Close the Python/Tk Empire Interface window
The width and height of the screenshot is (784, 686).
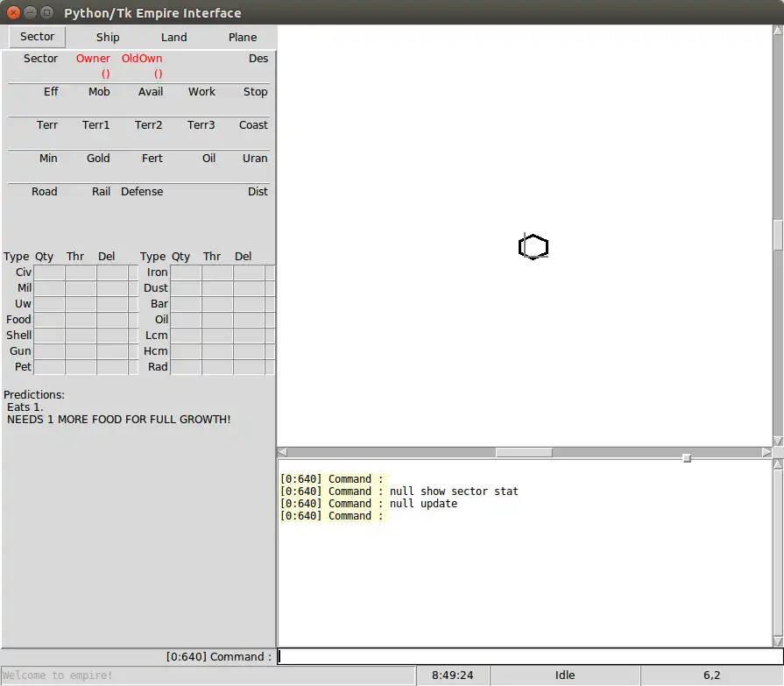click(13, 12)
